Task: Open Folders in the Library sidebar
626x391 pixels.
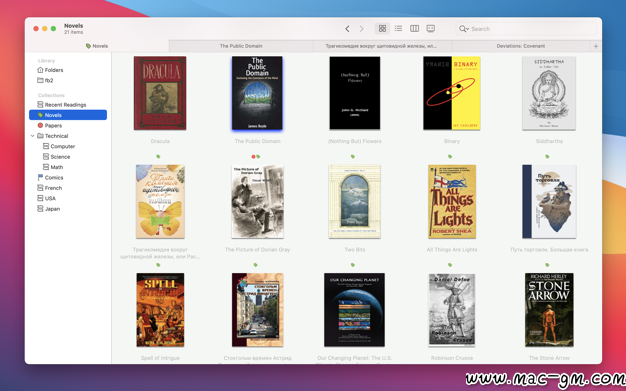Action: pos(50,70)
